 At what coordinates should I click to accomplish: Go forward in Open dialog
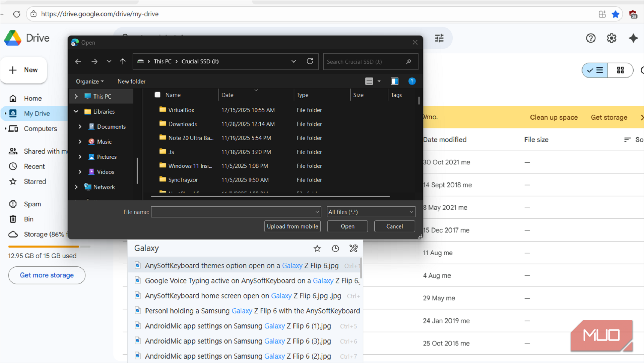click(x=94, y=61)
